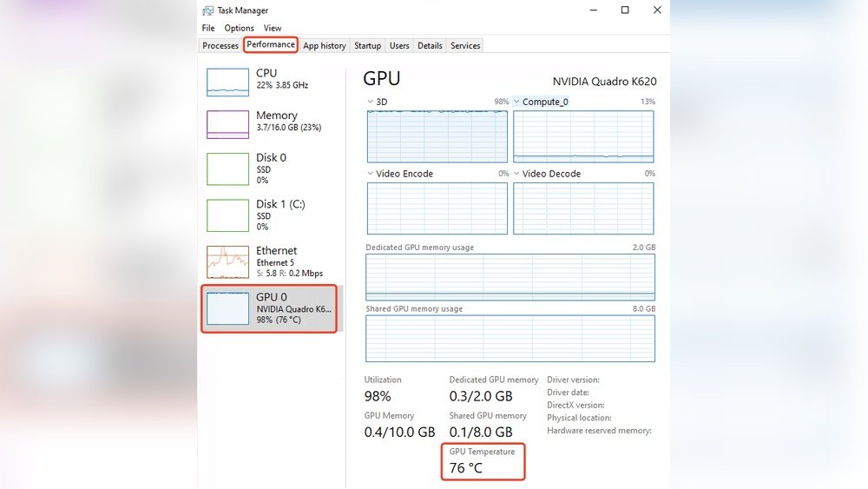Open the File menu
Viewport: 868px width, 489px height.
pos(208,28)
